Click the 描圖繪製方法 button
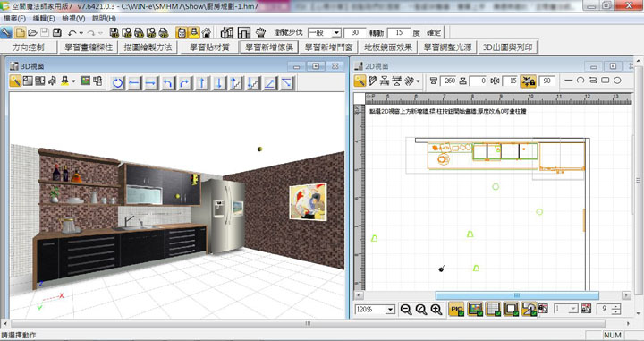Screen dimensions: 644x341 point(148,47)
